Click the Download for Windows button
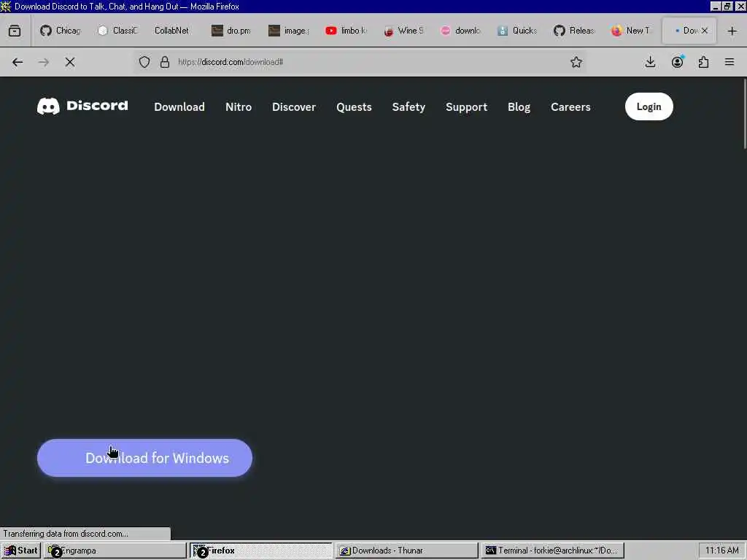 (145, 458)
